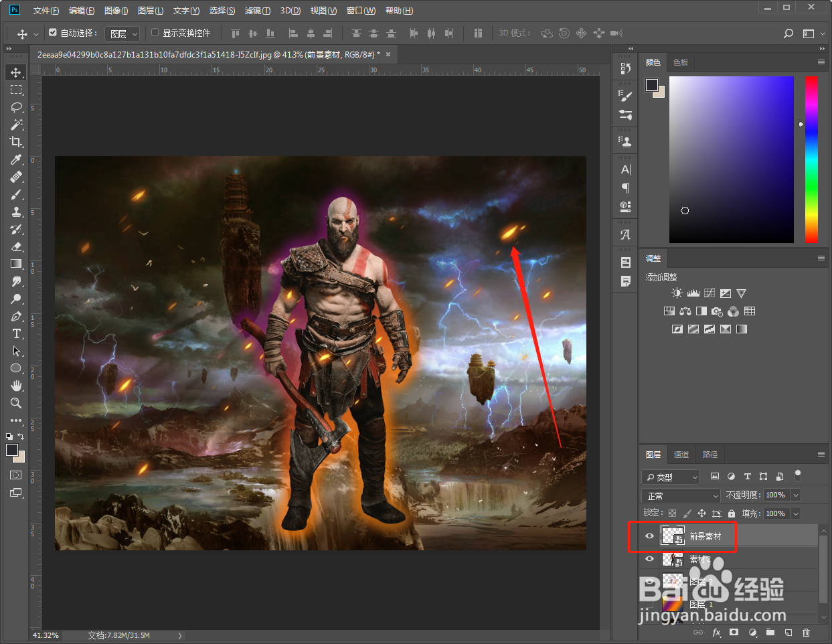Hide the 前景素材 layer eye
The width and height of the screenshot is (832, 644).
coord(649,536)
